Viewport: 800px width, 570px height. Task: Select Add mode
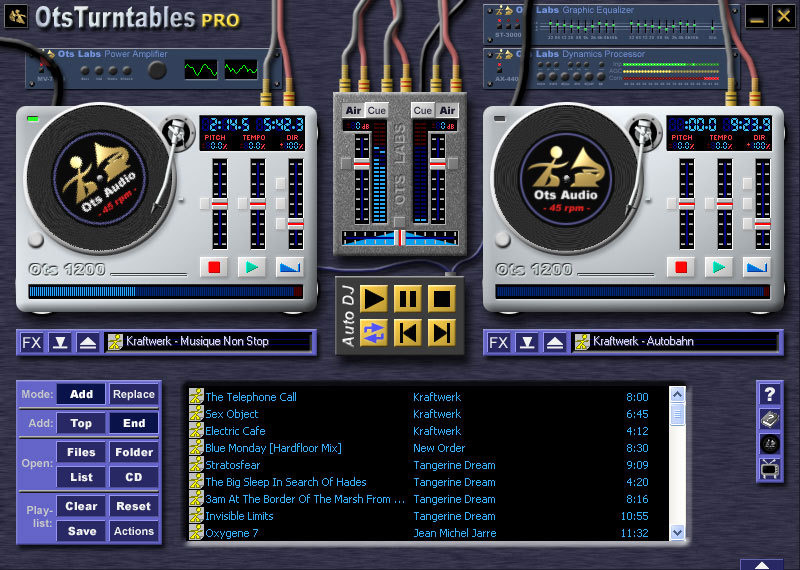[81, 394]
